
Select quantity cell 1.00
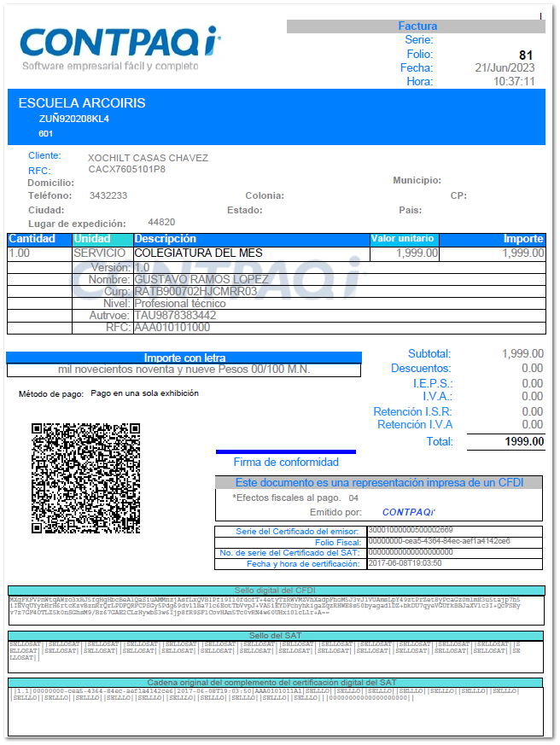pos(39,253)
